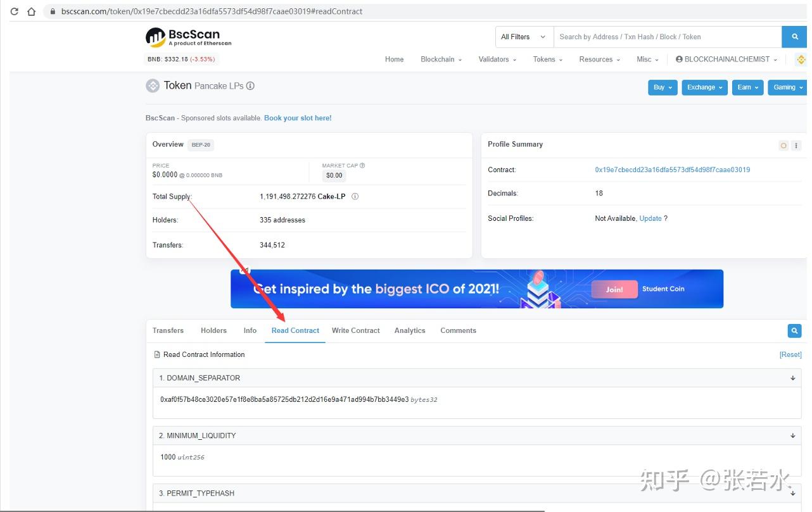Viewport: 812px width, 512px height.
Task: Click the browser reload icon
Action: tap(14, 11)
